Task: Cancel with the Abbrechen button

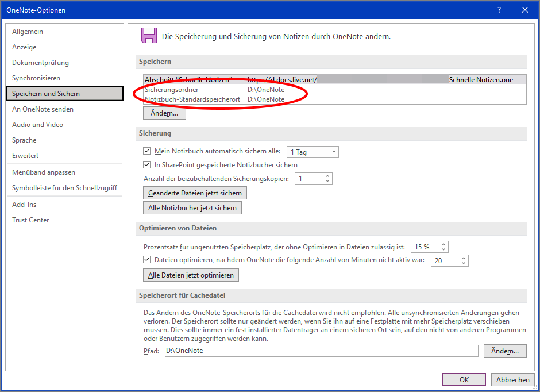Action: (x=513, y=379)
